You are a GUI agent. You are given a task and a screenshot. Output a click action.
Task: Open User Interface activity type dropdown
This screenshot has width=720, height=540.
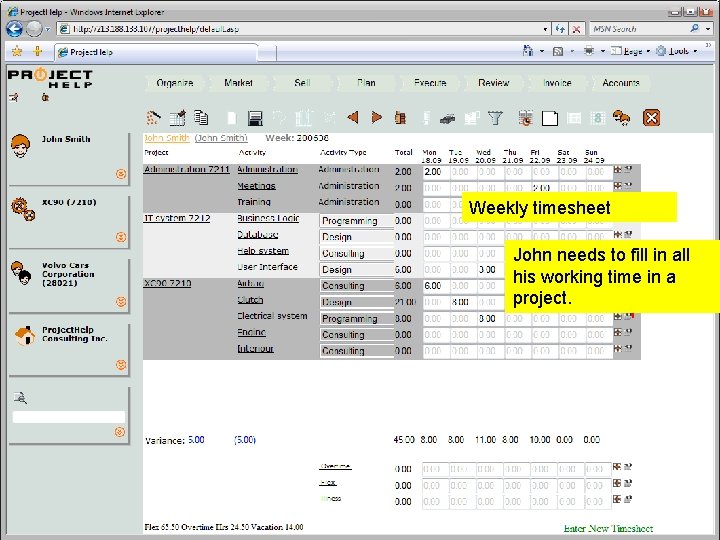point(356,270)
